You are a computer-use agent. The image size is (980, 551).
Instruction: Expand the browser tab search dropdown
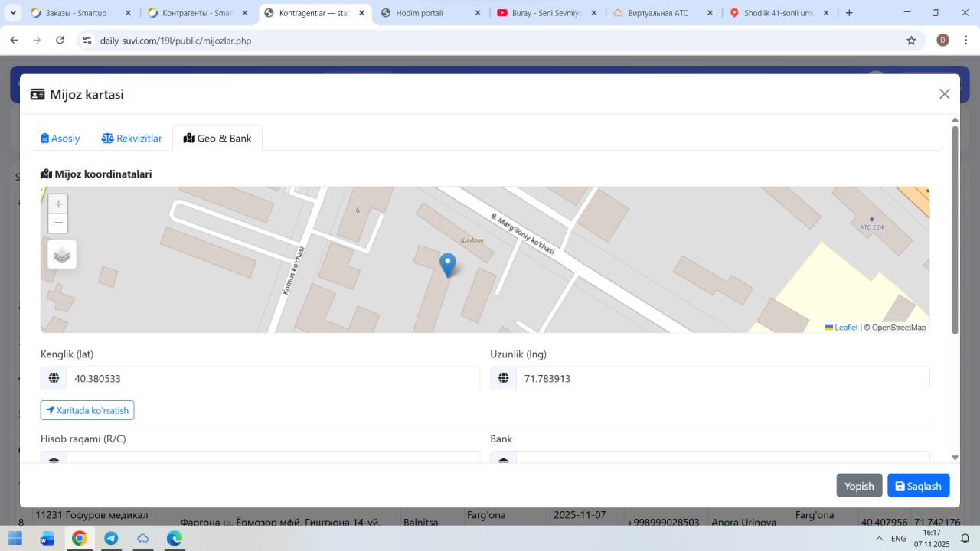pyautogui.click(x=13, y=13)
